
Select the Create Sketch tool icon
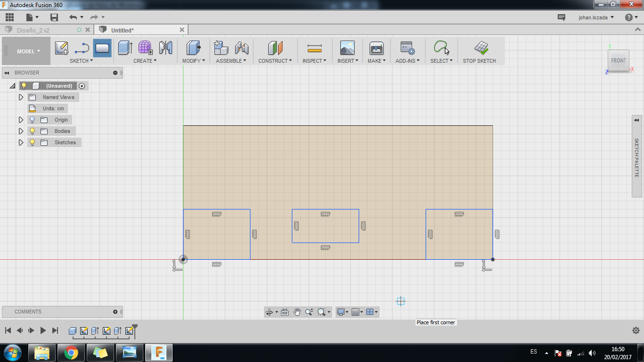pos(62,48)
